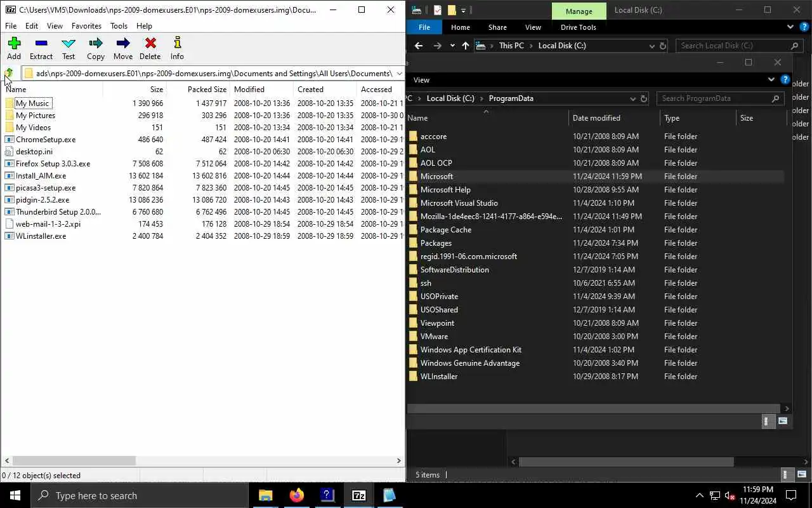Select the Share tab in Explorer ribbon
The height and width of the screenshot is (508, 812).
tap(497, 27)
